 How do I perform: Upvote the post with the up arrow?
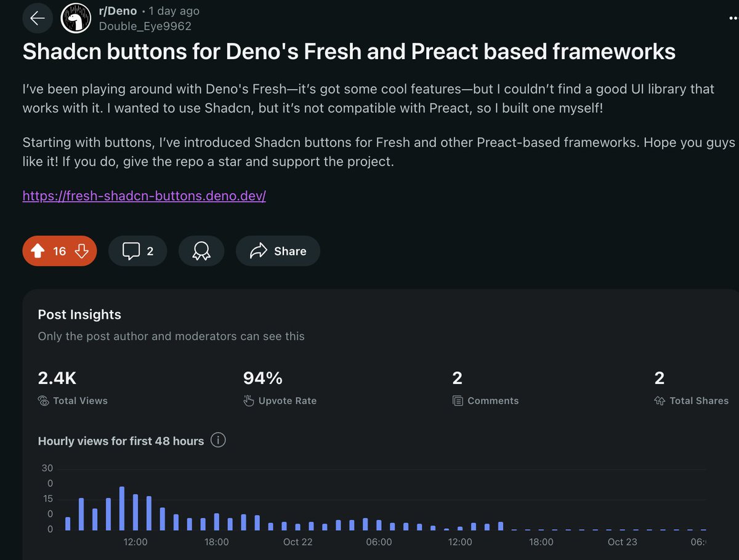click(38, 251)
